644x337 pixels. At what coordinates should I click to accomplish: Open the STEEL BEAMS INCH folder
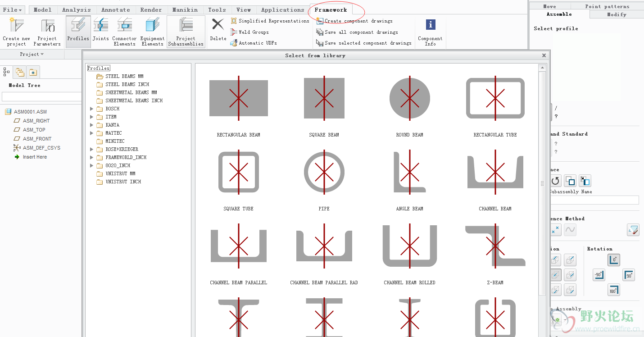coord(122,84)
